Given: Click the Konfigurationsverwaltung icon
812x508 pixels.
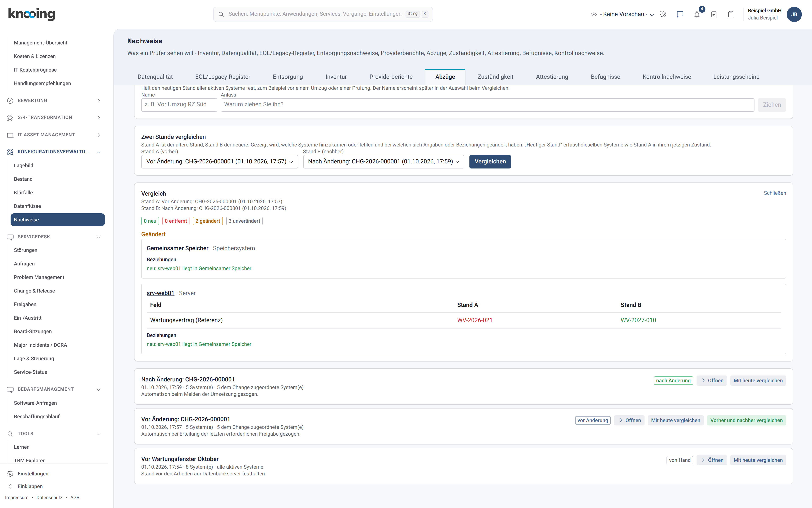Looking at the screenshot, I should click(x=10, y=152).
